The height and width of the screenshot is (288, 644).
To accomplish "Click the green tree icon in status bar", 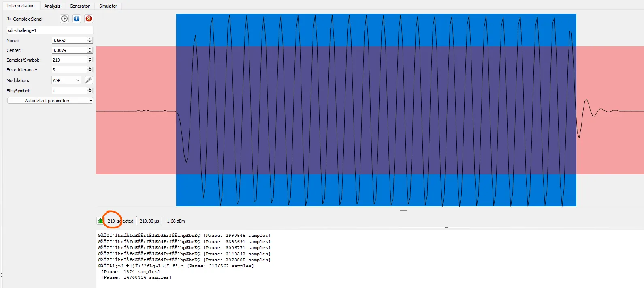I will pos(100,221).
